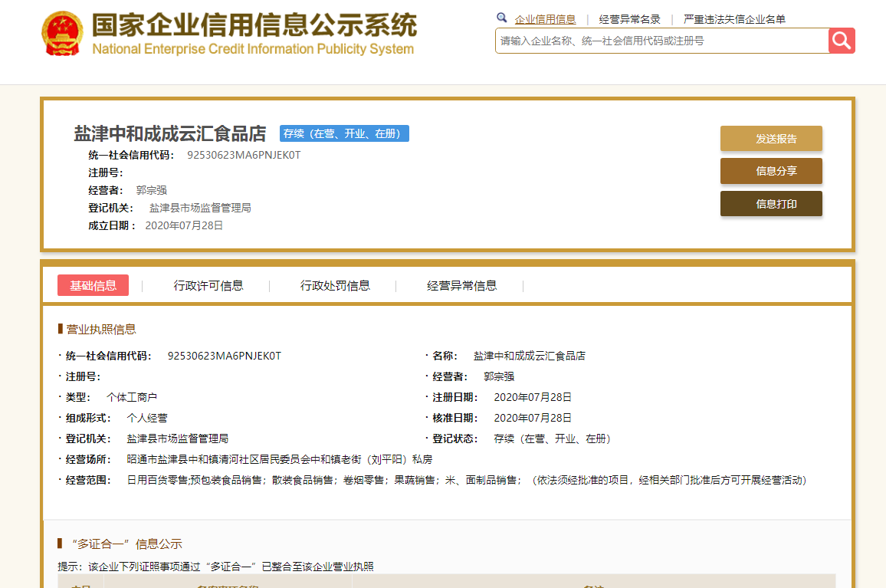Switch to the 行政处罚信息 tab
The image size is (886, 588).
pyautogui.click(x=335, y=285)
